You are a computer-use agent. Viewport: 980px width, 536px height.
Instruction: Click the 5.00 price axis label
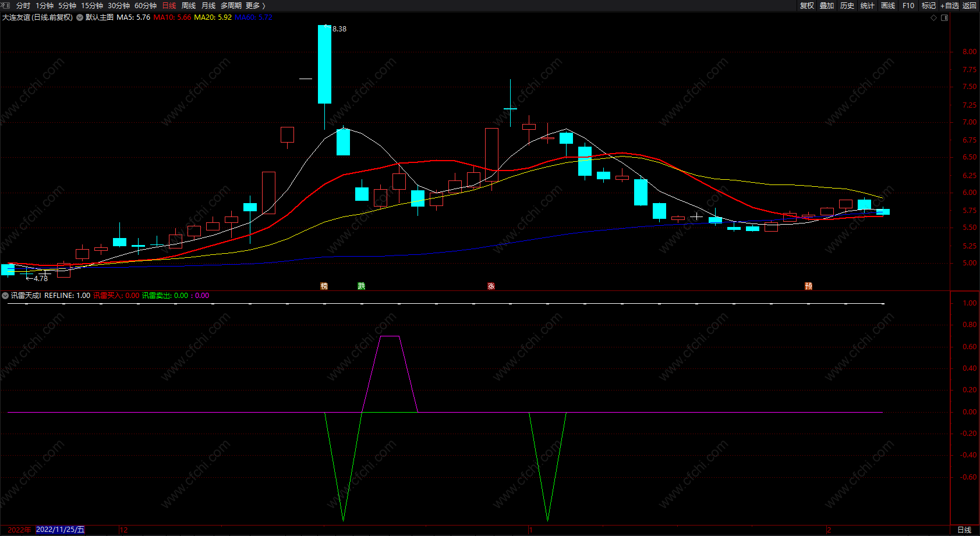click(970, 263)
